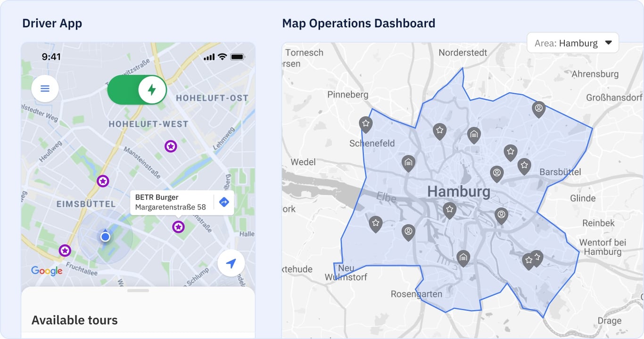
Task: Click star pin closest to Barsbüttel label
Action: [x=524, y=166]
